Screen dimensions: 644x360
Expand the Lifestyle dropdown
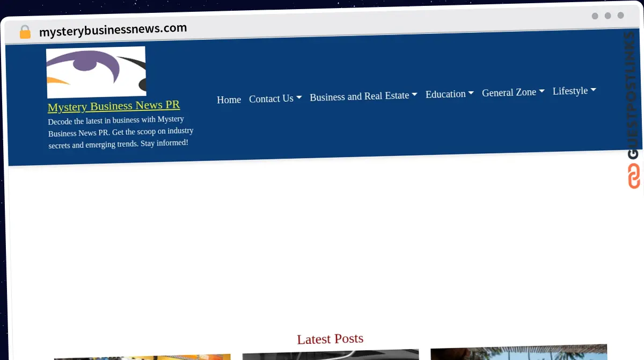(x=574, y=91)
